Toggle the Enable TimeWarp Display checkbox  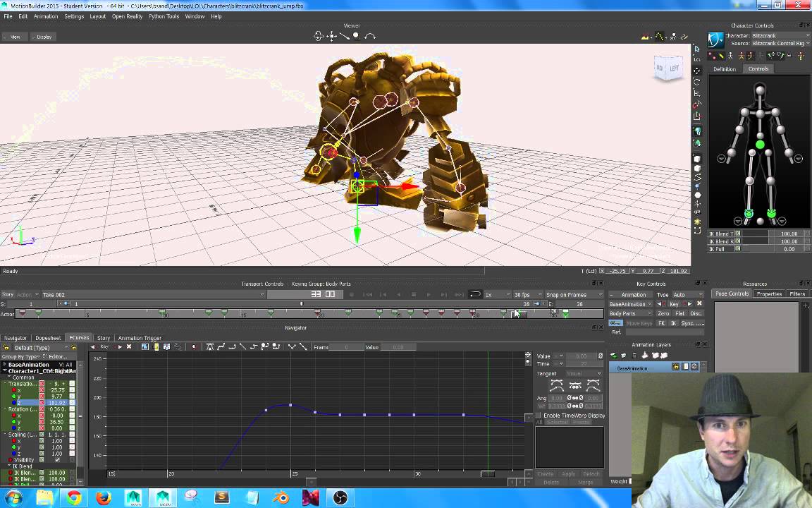539,416
